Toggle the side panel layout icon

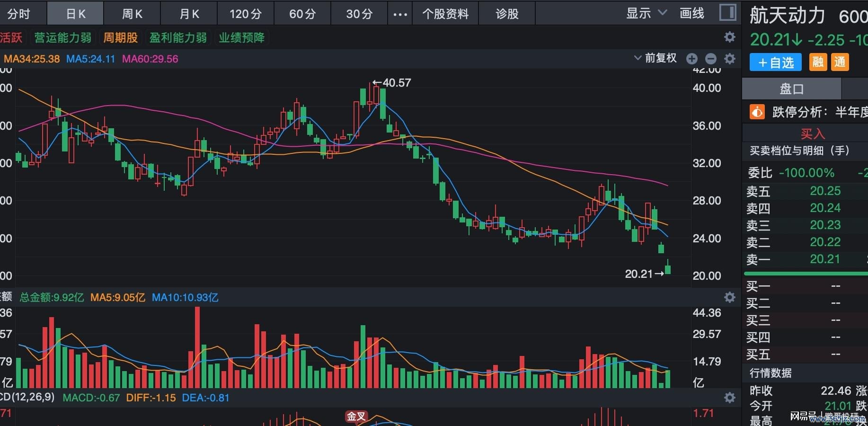[727, 13]
